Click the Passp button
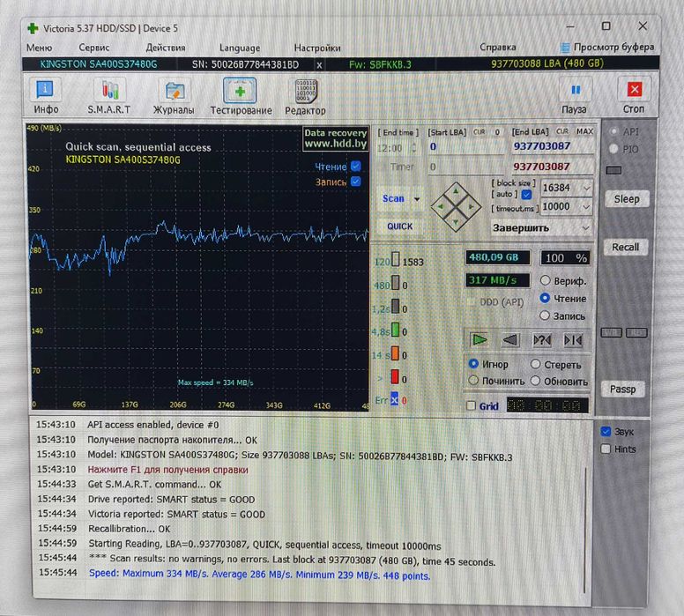 (622, 390)
